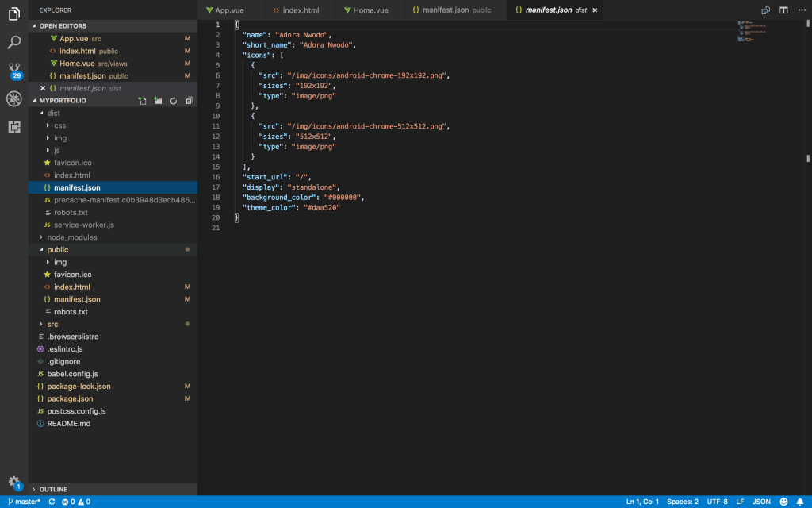Open the Debug view icon

point(13,98)
